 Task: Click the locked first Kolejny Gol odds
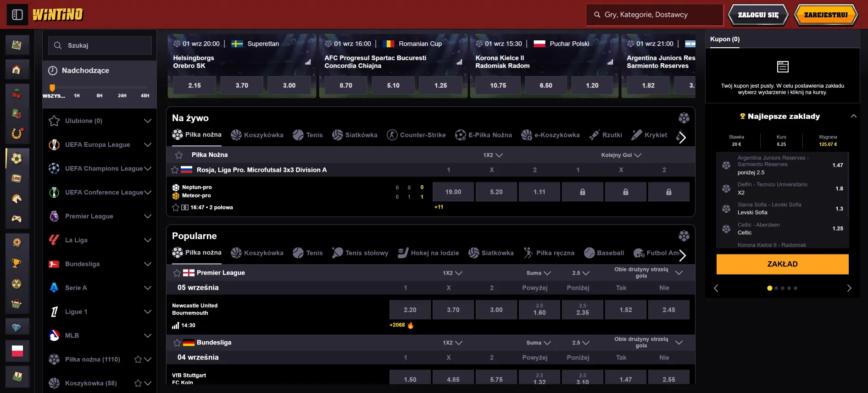pyautogui.click(x=583, y=192)
